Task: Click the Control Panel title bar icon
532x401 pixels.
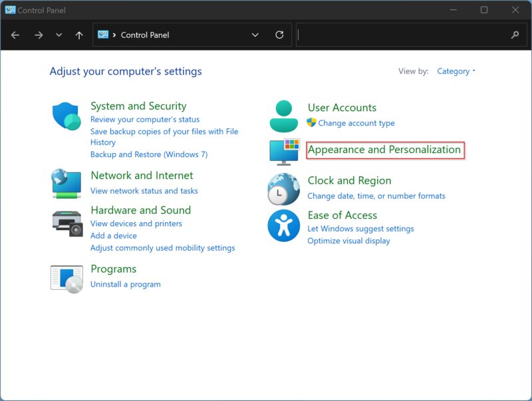Action: 10,10
